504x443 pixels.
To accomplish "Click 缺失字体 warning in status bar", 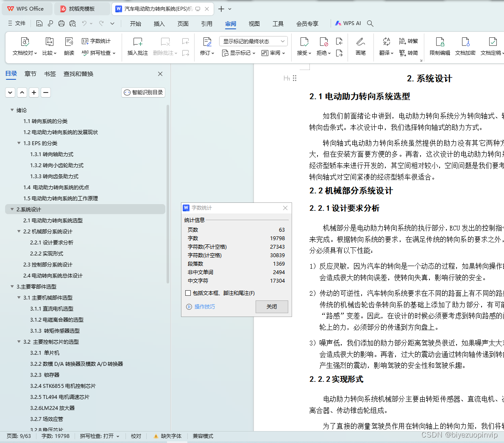I will pyautogui.click(x=167, y=436).
